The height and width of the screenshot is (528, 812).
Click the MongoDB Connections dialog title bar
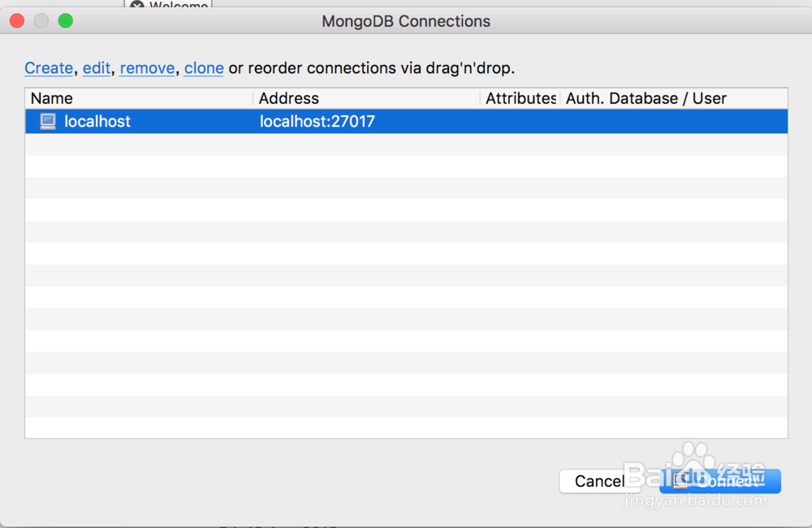point(406,20)
